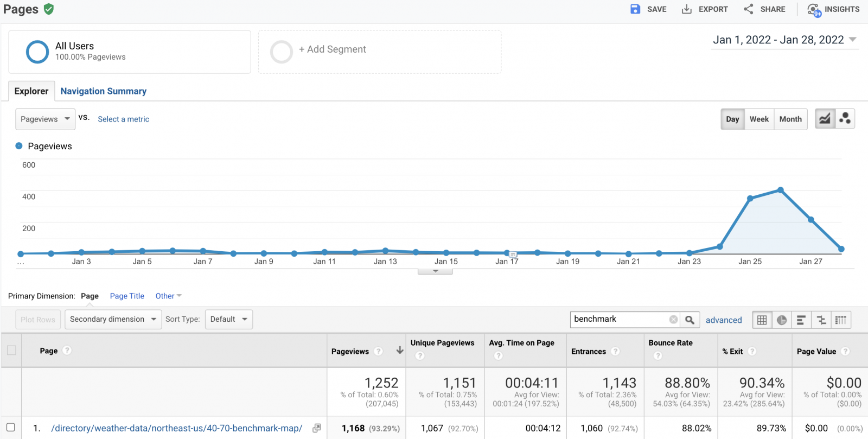
Task: Toggle graph granularity to Week
Action: click(759, 119)
